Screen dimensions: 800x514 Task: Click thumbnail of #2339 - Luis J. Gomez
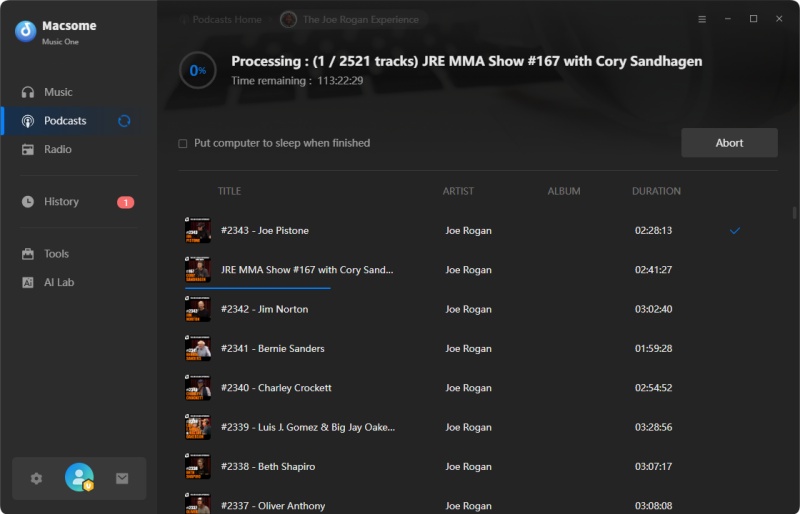198,427
